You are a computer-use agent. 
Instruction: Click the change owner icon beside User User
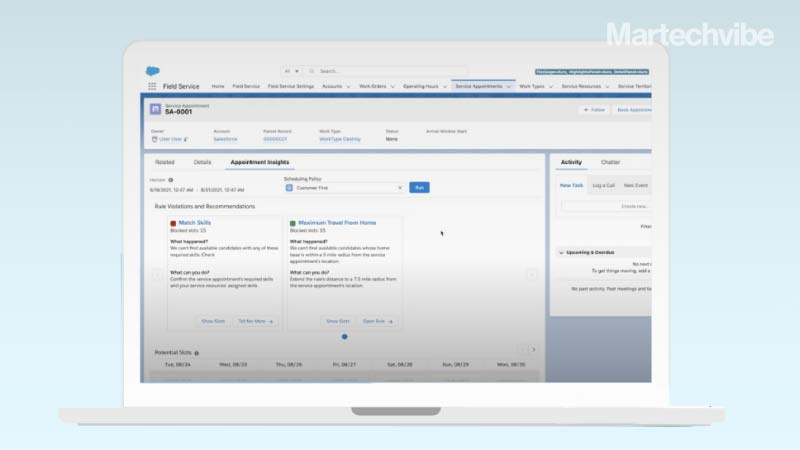[x=186, y=139]
